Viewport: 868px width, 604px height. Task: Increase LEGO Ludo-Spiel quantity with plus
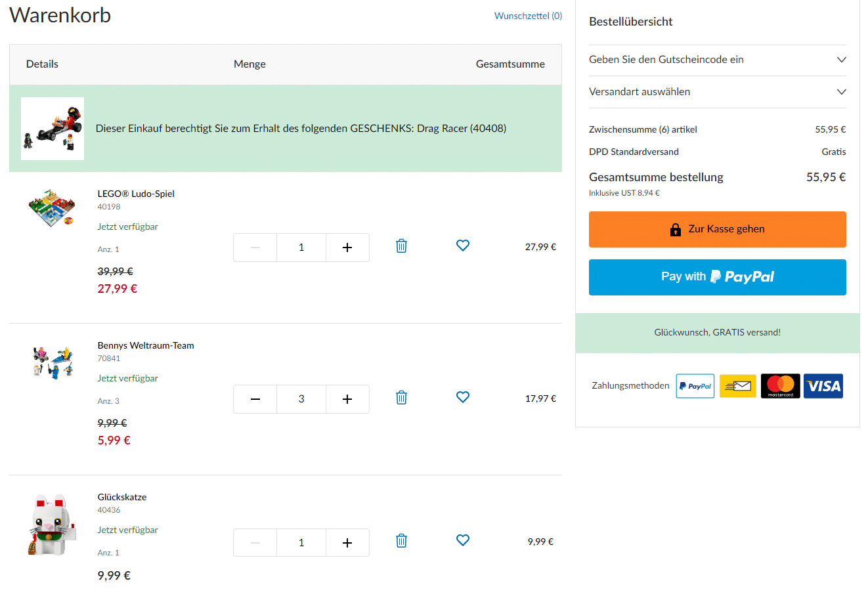coord(347,248)
